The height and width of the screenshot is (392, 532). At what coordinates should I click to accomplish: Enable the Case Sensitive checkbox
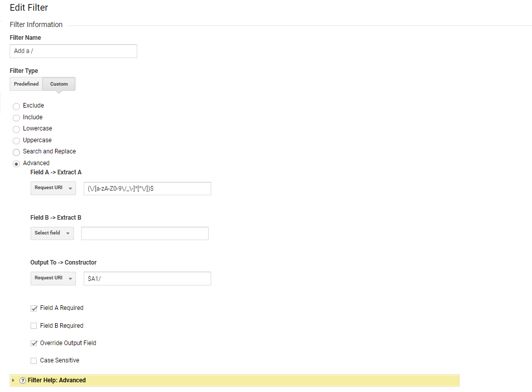tap(34, 360)
